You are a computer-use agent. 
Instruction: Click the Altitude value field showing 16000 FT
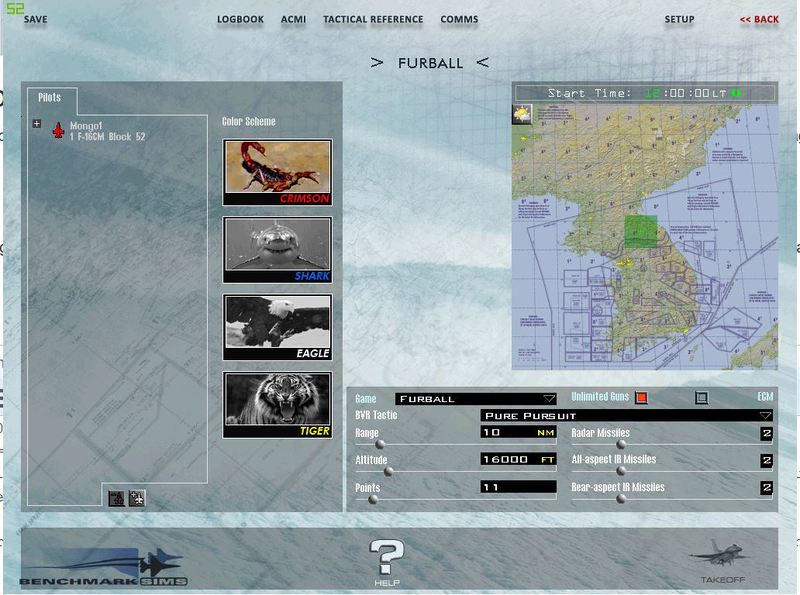pyautogui.click(x=518, y=460)
